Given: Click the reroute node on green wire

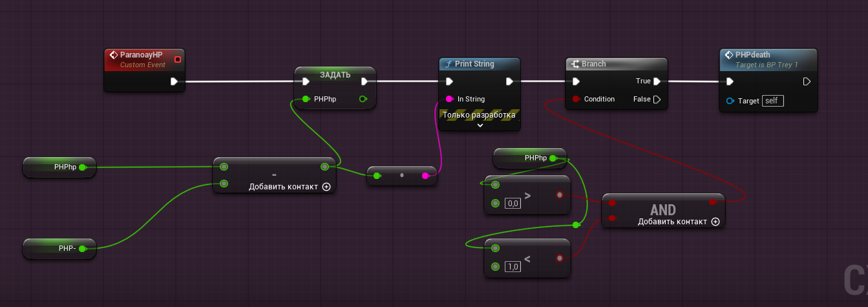Looking at the screenshot, I should pos(575,225).
